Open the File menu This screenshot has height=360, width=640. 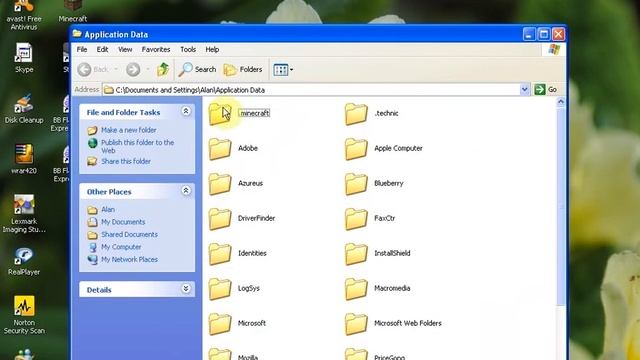82,49
